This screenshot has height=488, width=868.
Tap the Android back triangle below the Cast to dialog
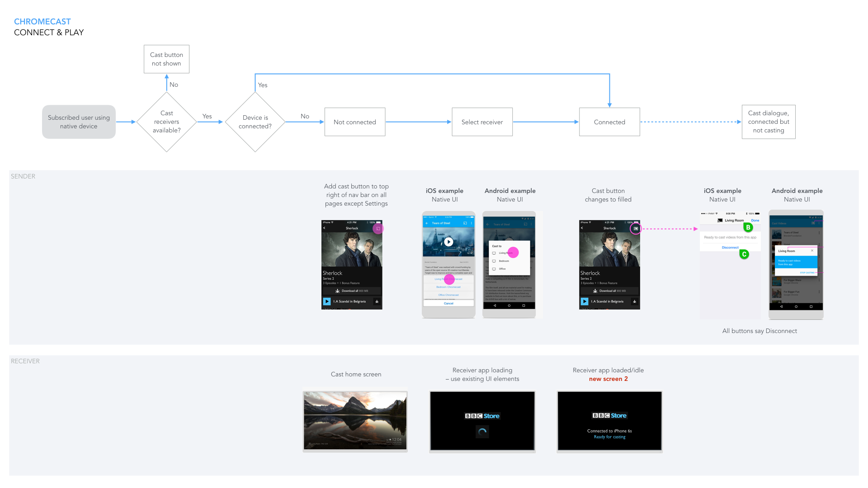[x=495, y=305]
